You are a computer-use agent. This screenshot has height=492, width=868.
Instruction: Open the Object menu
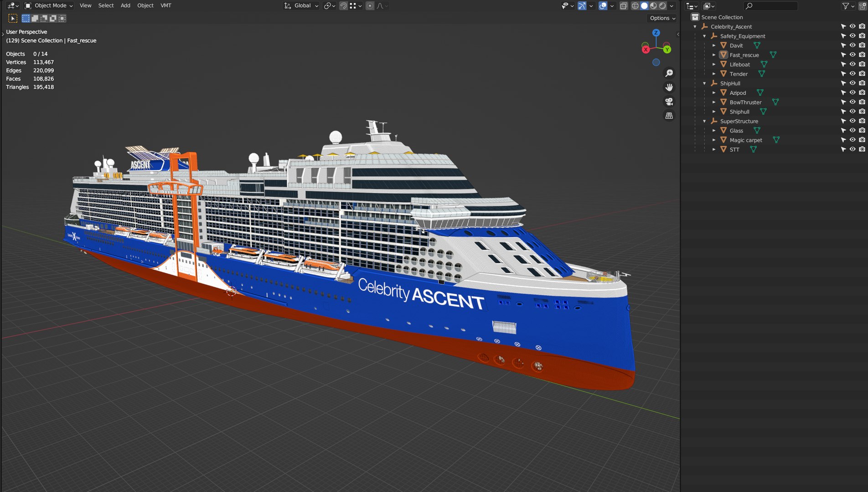[145, 5]
